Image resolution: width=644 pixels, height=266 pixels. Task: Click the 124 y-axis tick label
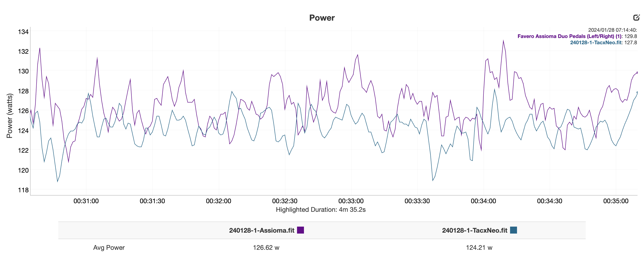23,131
